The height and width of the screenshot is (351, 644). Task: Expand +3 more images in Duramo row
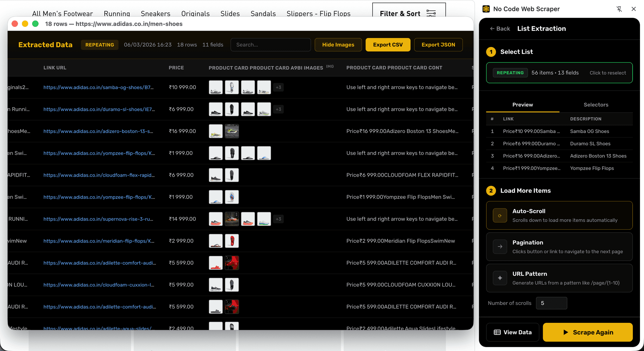278,109
